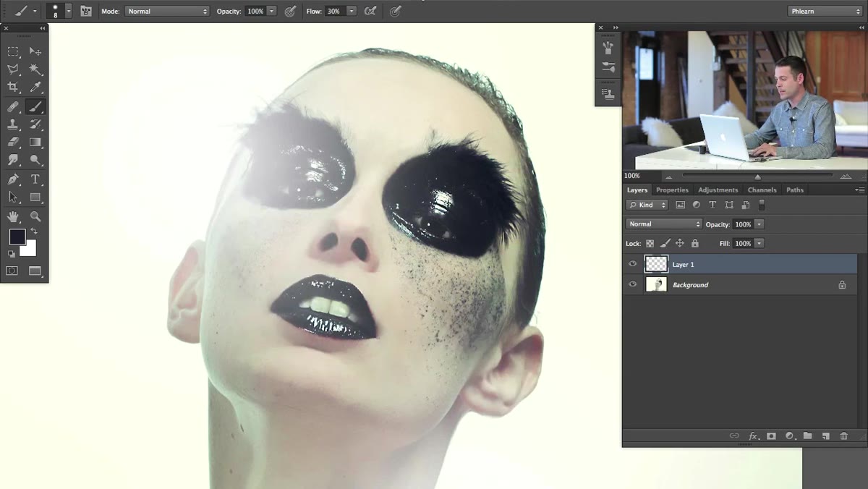The height and width of the screenshot is (489, 868).
Task: Filter layers by shape layers
Action: point(729,205)
